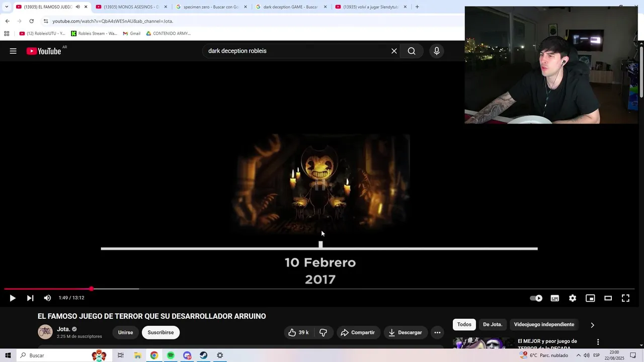The image size is (644, 362).
Task: Select the Todos filter chip
Action: 464,325
